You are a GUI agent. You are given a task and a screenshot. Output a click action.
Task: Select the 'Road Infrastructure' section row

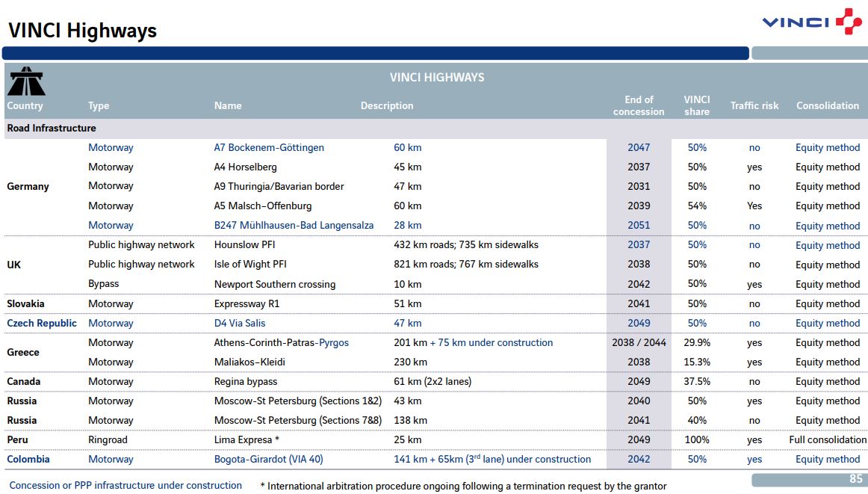(436, 128)
